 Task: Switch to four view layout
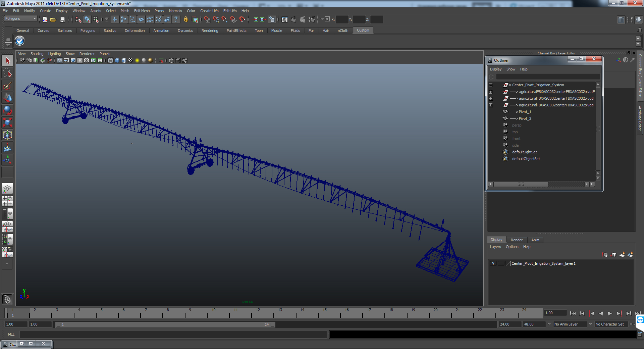point(7,201)
